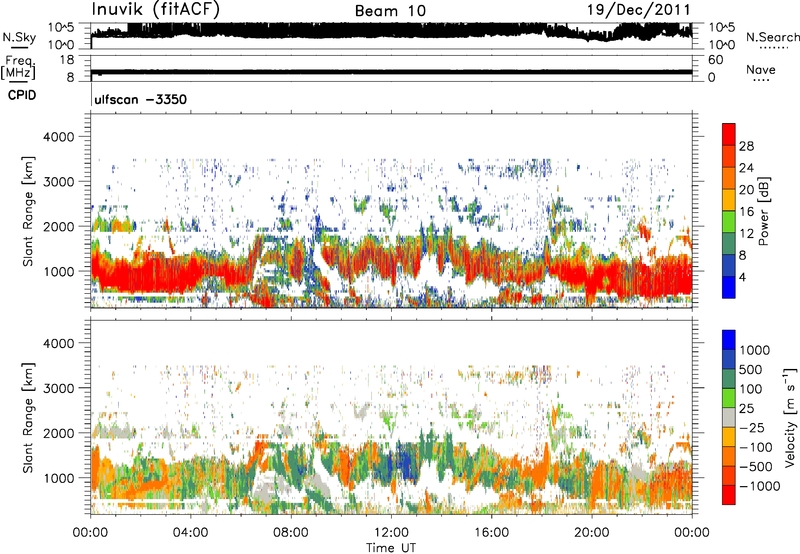The height and width of the screenshot is (554, 800).
Task: Click the "N.Search" legend label
Action: pos(772,37)
